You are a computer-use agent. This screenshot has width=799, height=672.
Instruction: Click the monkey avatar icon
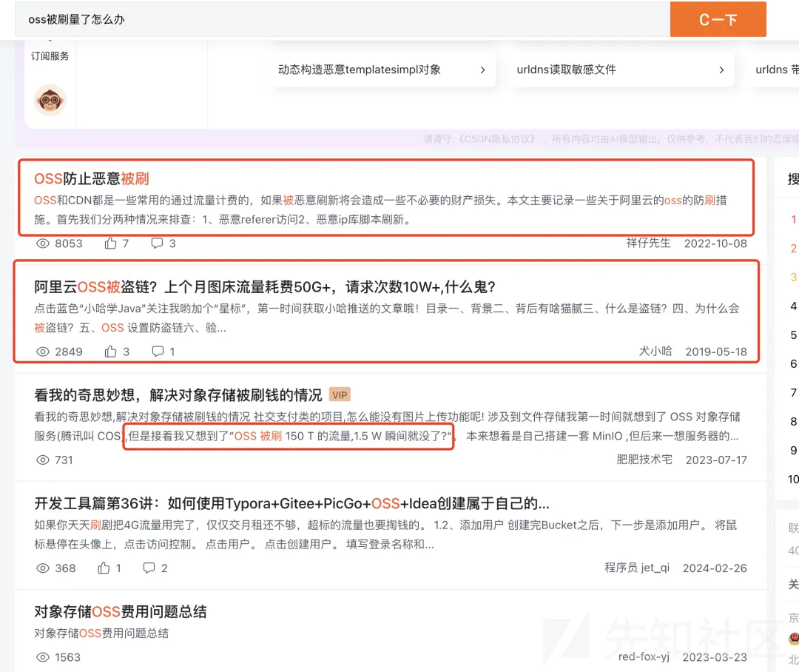click(x=50, y=101)
